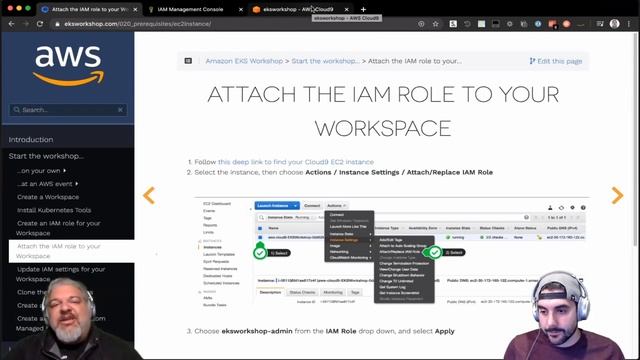
Task: Go to next page with right orange arrow
Action: [x=617, y=195]
